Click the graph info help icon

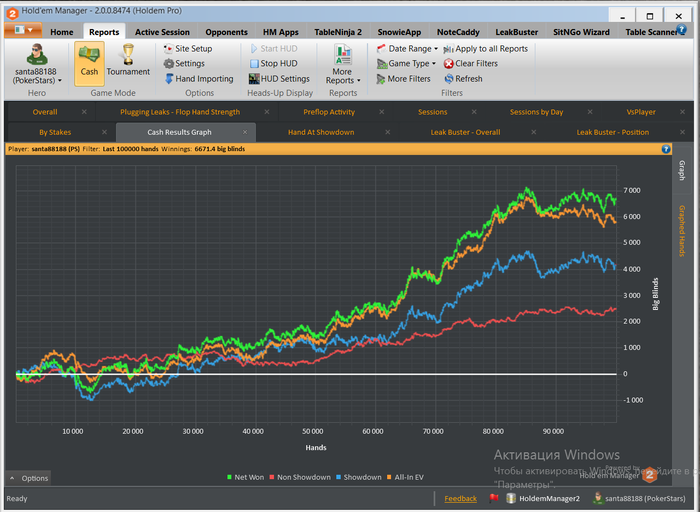point(666,149)
